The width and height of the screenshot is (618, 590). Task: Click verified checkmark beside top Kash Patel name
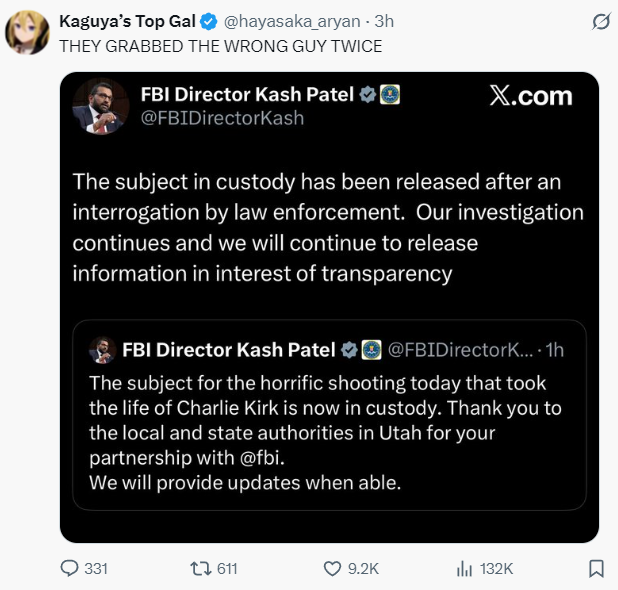pyautogui.click(x=367, y=95)
